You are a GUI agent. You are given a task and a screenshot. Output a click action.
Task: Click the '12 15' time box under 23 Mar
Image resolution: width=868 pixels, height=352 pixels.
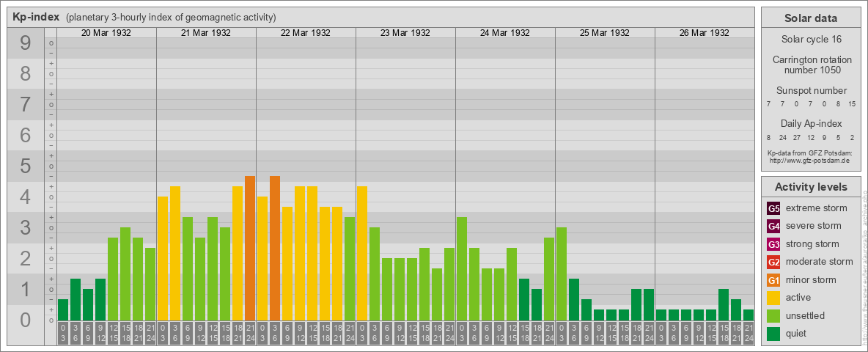[x=412, y=333]
